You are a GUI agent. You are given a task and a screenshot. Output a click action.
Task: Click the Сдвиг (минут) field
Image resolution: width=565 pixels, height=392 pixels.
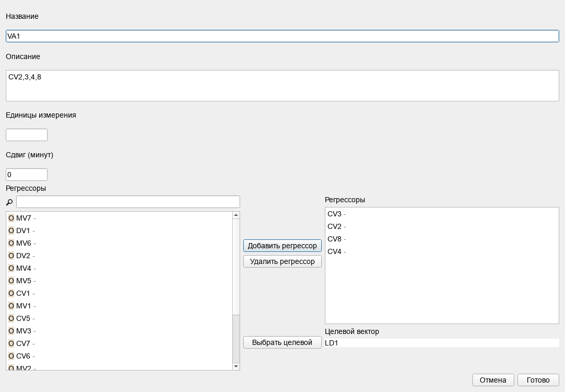click(x=27, y=175)
